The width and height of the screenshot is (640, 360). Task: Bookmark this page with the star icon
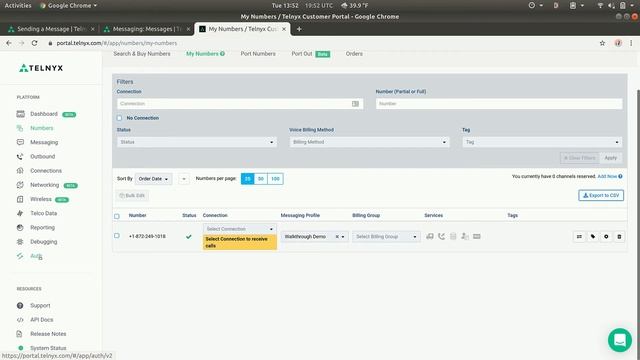pyautogui.click(x=602, y=43)
